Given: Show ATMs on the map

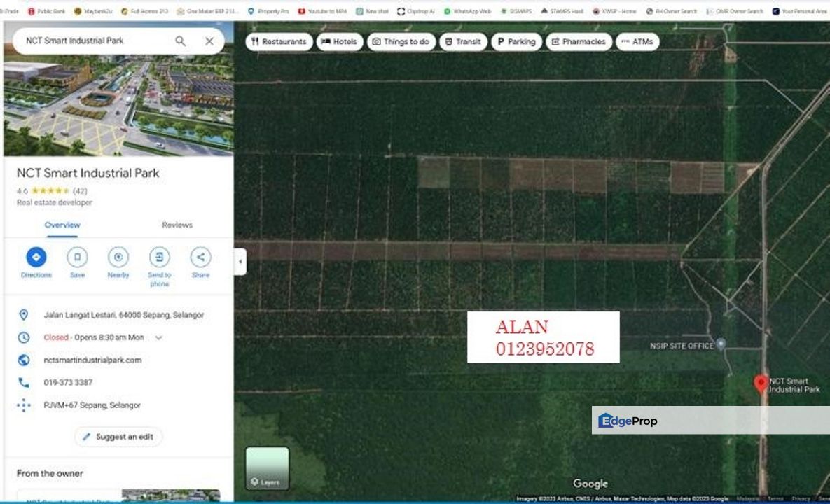Looking at the screenshot, I should point(637,42).
